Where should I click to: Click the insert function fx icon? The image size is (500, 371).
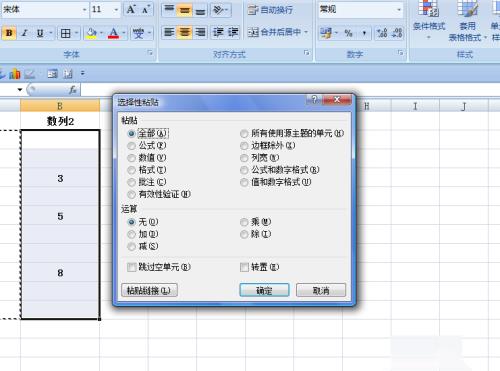click(x=72, y=89)
